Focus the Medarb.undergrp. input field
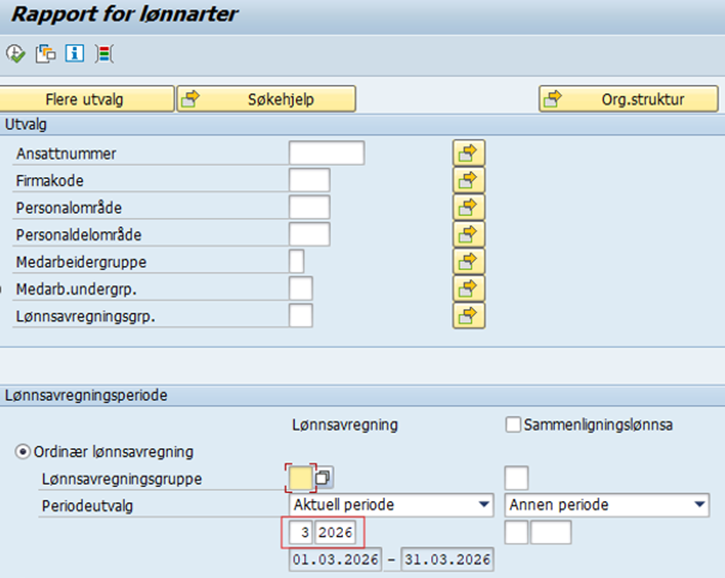The width and height of the screenshot is (725, 578). [301, 289]
